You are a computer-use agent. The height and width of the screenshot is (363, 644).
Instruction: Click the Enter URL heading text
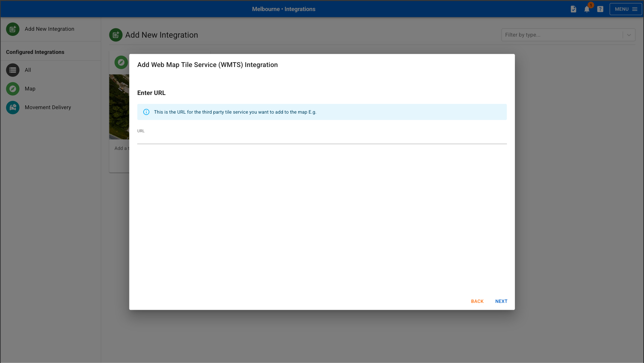(x=152, y=93)
